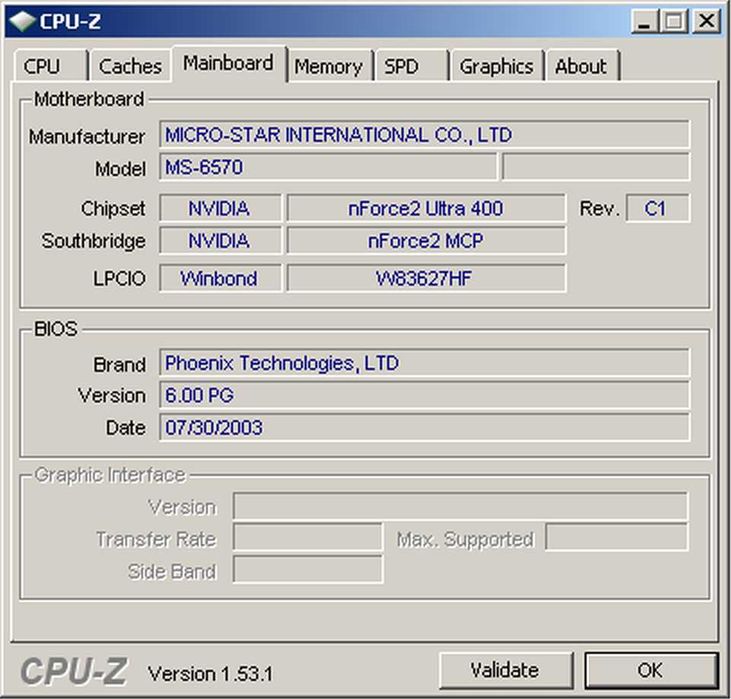Click the Chipset label

point(113,208)
